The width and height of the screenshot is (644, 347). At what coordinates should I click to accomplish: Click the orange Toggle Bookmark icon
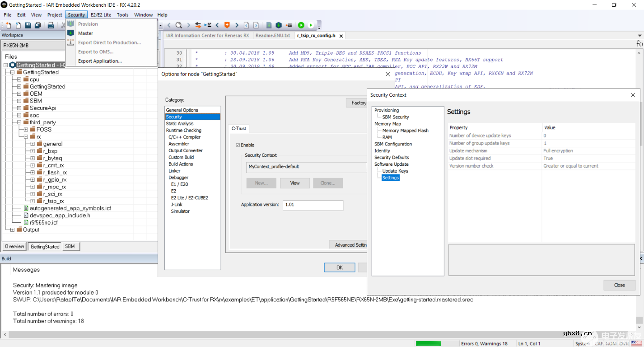(227, 25)
